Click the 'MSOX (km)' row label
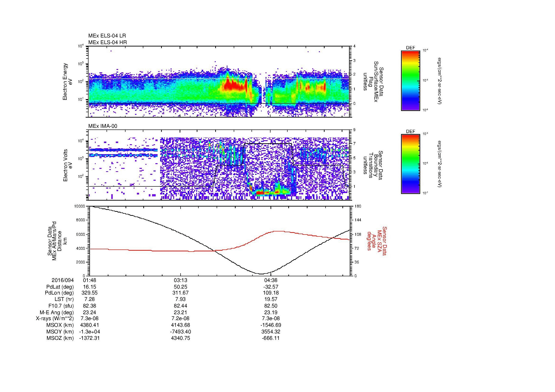 pyautogui.click(x=60, y=325)
